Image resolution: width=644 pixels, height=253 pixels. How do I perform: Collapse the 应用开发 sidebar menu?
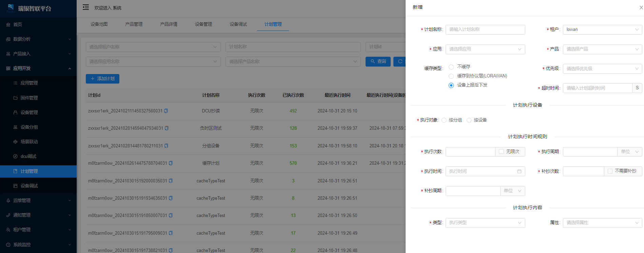tap(38, 68)
